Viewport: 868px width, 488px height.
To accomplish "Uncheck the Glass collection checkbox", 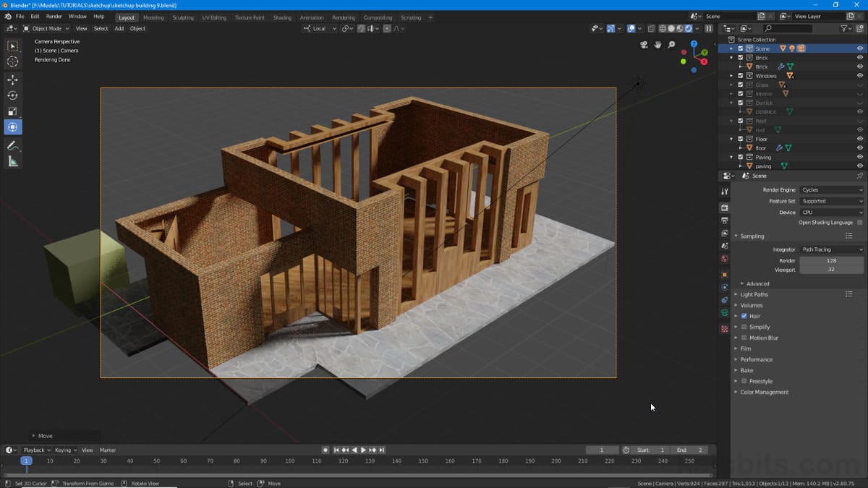I will pyautogui.click(x=741, y=85).
